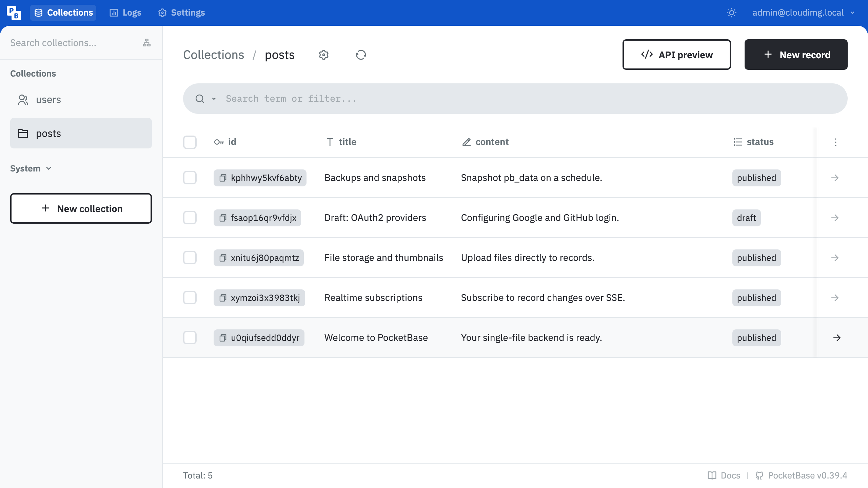Click the users collection icon in sidebar
The height and width of the screenshot is (488, 868).
point(23,100)
